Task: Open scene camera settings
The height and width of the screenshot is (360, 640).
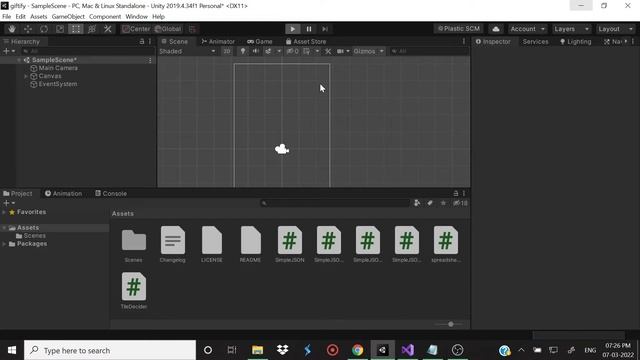Action: (340, 51)
